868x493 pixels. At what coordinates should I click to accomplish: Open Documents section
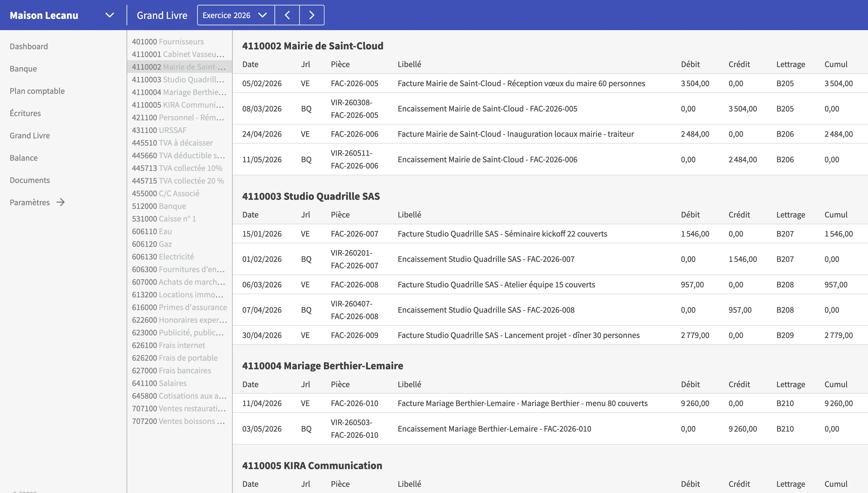[x=30, y=181]
